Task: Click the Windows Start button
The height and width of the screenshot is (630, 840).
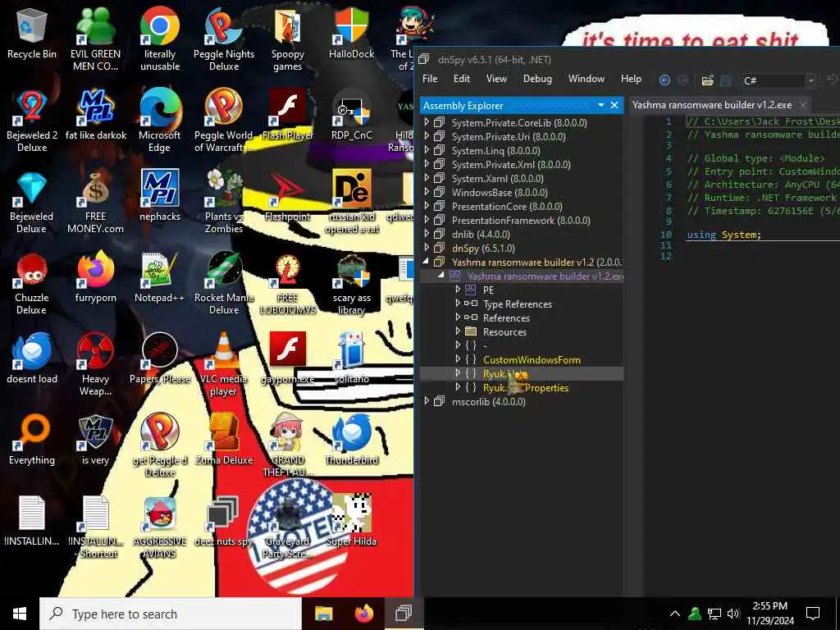Action: point(20,614)
